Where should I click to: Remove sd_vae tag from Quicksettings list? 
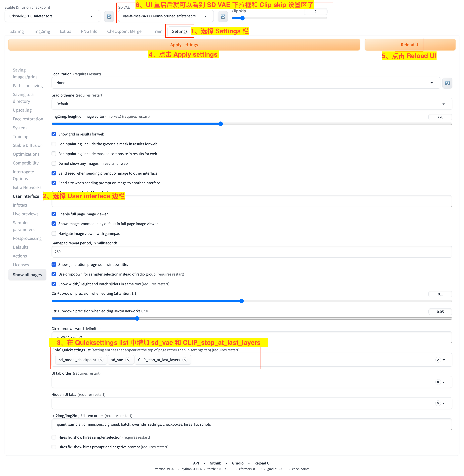click(x=128, y=360)
